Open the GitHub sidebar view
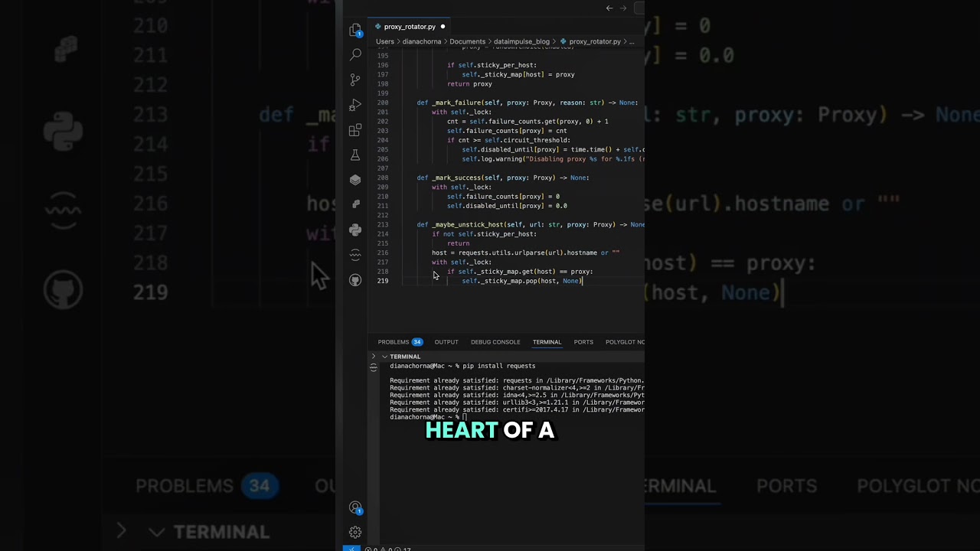The image size is (980, 551). (355, 280)
